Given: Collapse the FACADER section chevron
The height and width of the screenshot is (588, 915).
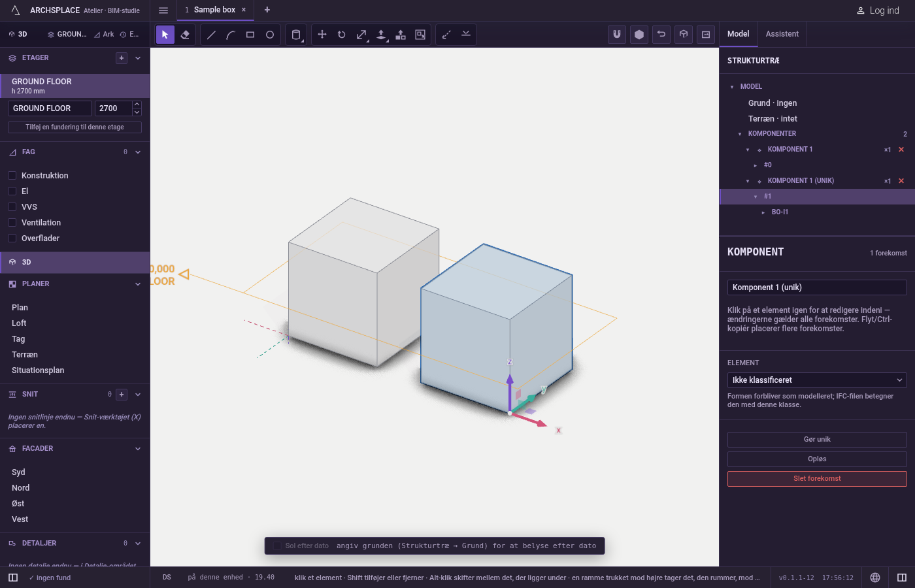Looking at the screenshot, I should [138, 449].
